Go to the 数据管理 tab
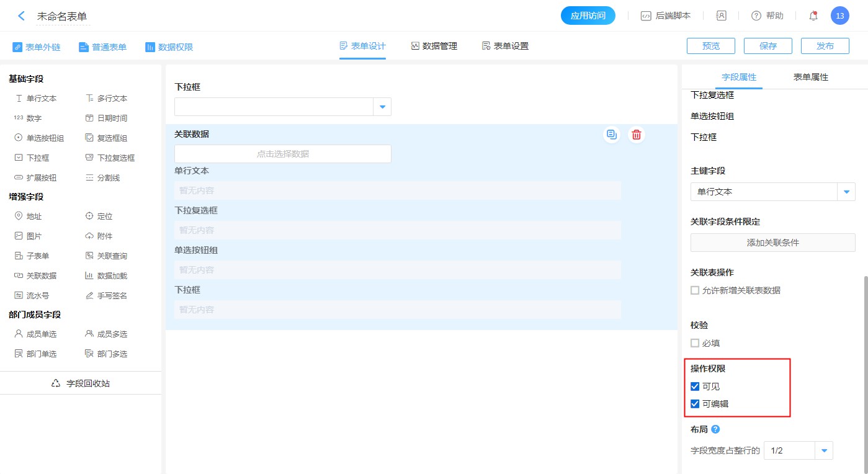Image resolution: width=868 pixels, height=474 pixels. [x=434, y=46]
